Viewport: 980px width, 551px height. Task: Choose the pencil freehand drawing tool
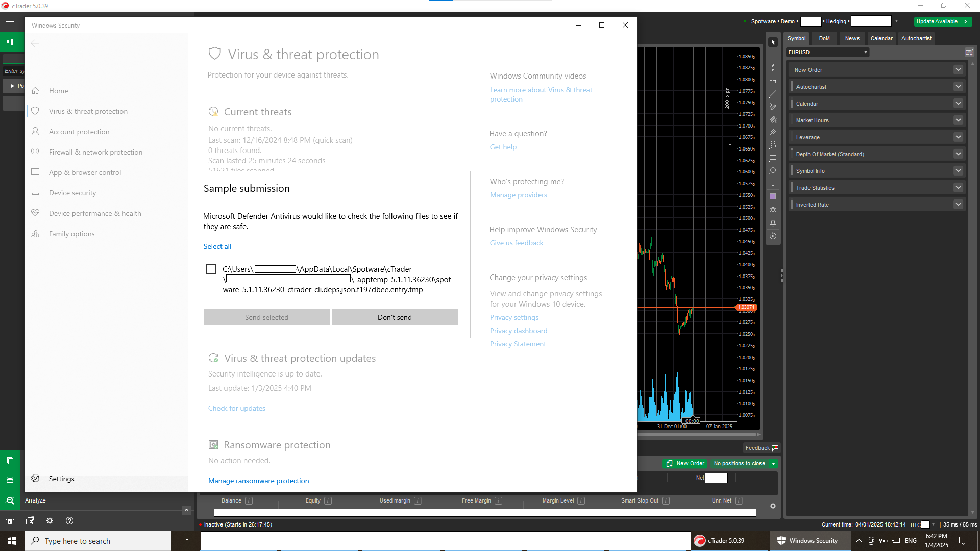pyautogui.click(x=773, y=107)
